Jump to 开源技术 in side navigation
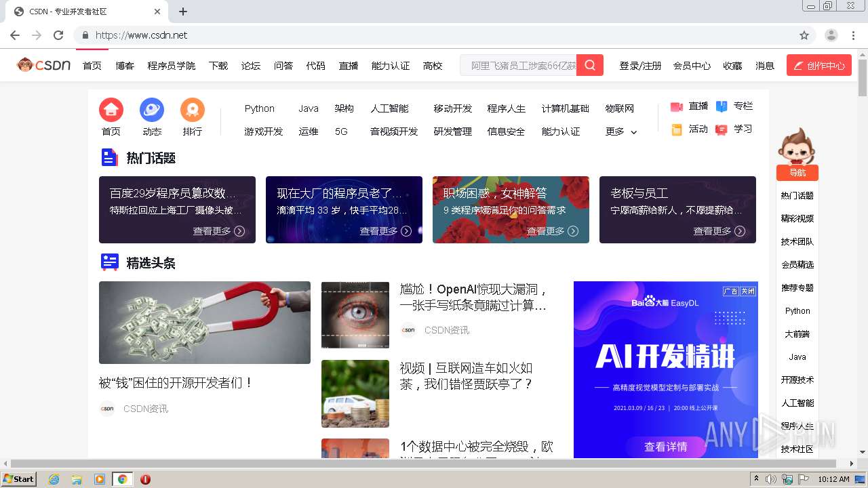The width and height of the screenshot is (868, 488). click(x=797, y=380)
